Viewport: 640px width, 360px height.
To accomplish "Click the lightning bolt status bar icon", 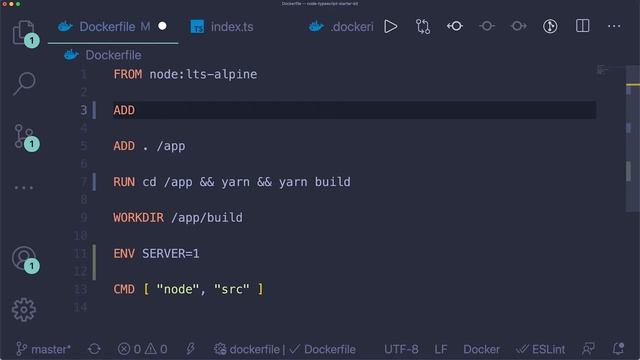I will [190, 349].
